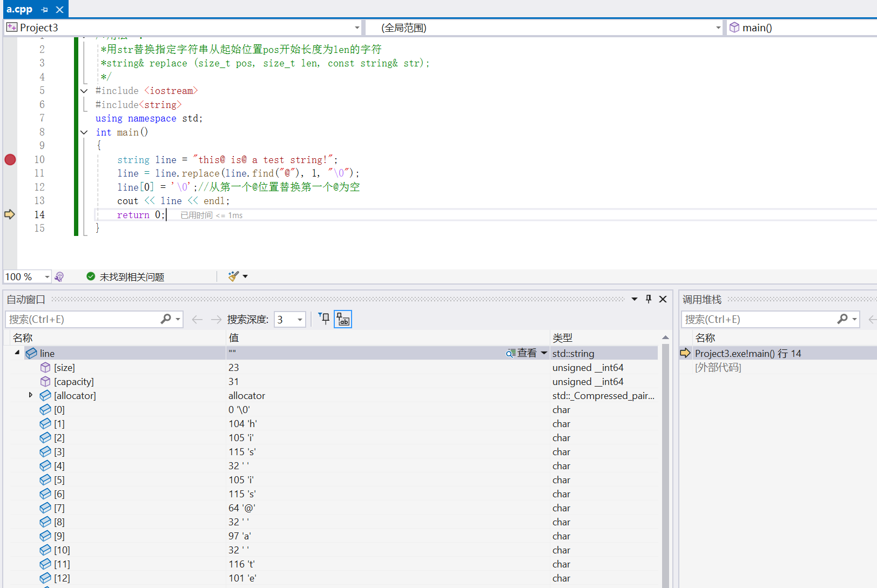The width and height of the screenshot is (877, 588).
Task: Click the [1] element icon
Action: tap(45, 424)
